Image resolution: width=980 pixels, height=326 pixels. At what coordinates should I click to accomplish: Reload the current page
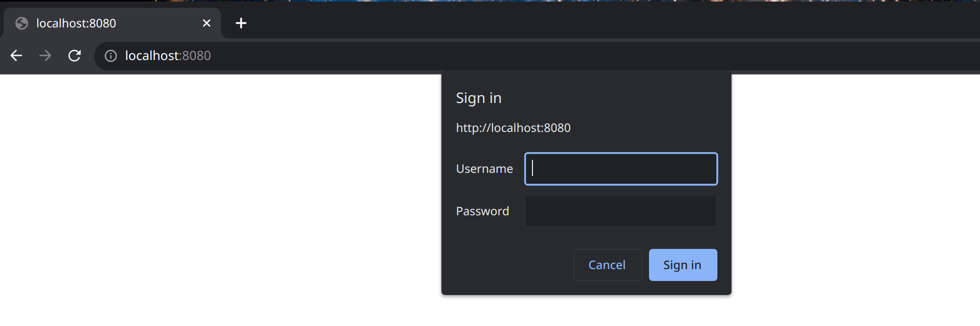click(x=75, y=56)
